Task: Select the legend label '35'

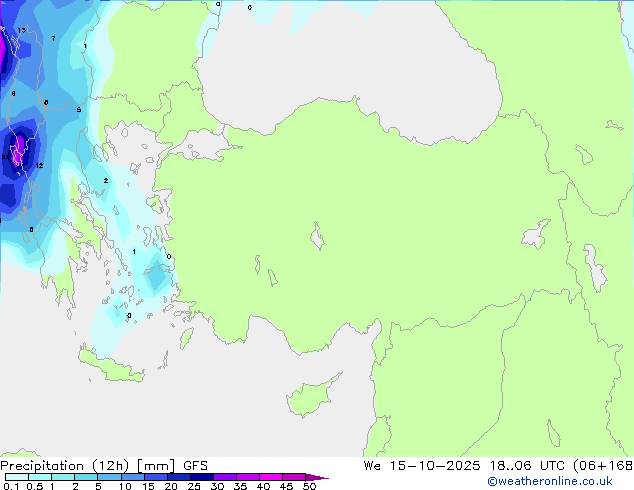Action: (x=240, y=486)
